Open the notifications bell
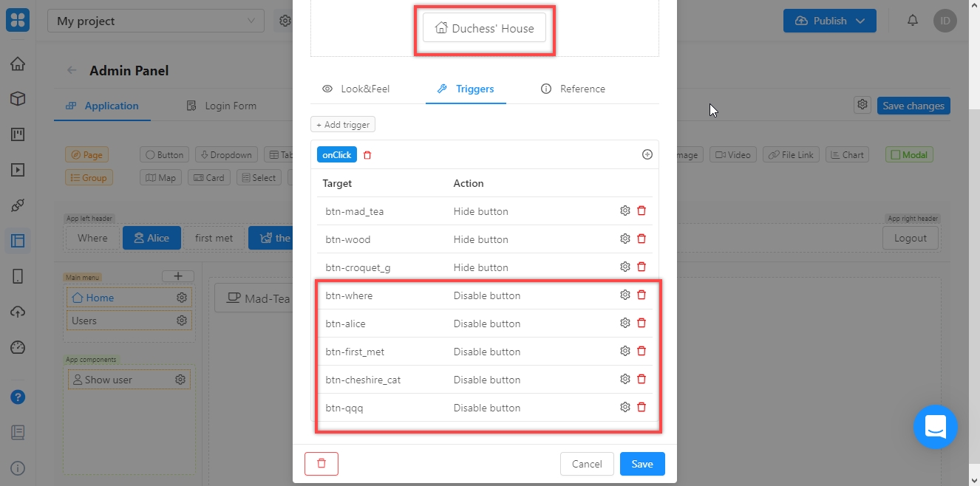 point(913,21)
